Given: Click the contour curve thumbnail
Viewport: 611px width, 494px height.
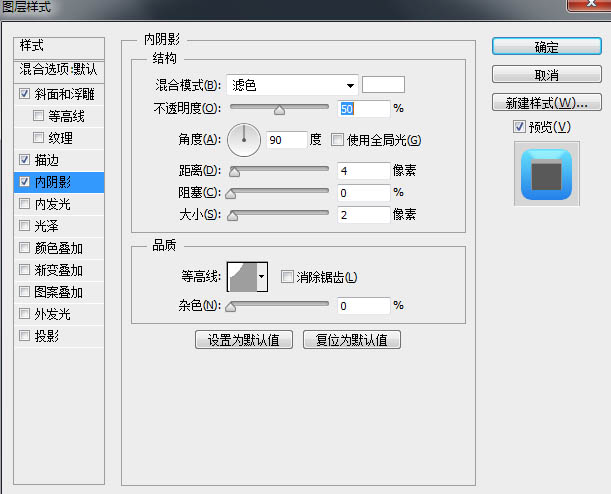Looking at the screenshot, I should point(242,277).
